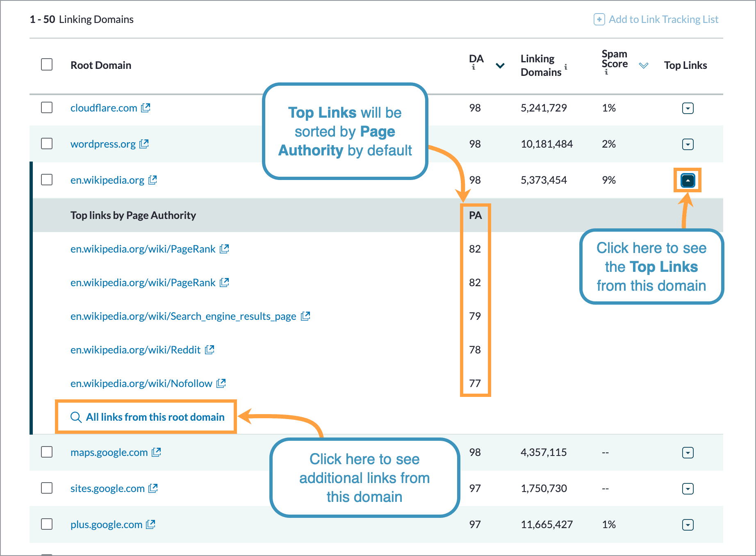Check the cloudflare.com row checkbox

(47, 108)
